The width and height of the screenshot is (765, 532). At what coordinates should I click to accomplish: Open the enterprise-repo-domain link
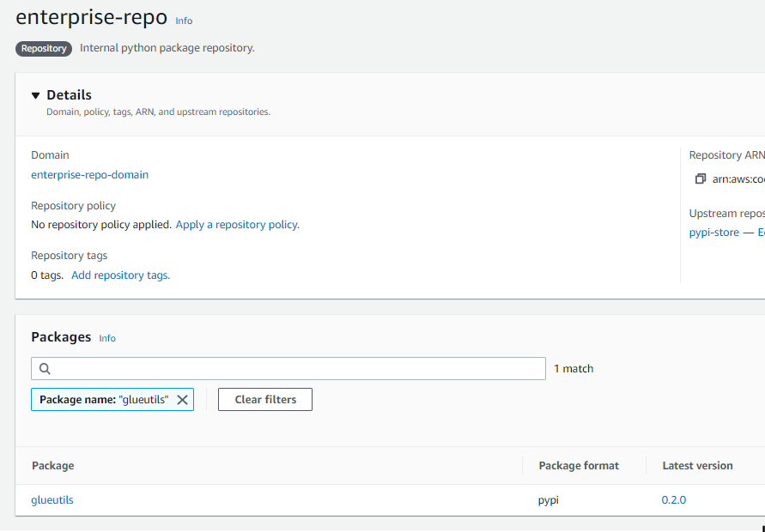[x=89, y=174]
